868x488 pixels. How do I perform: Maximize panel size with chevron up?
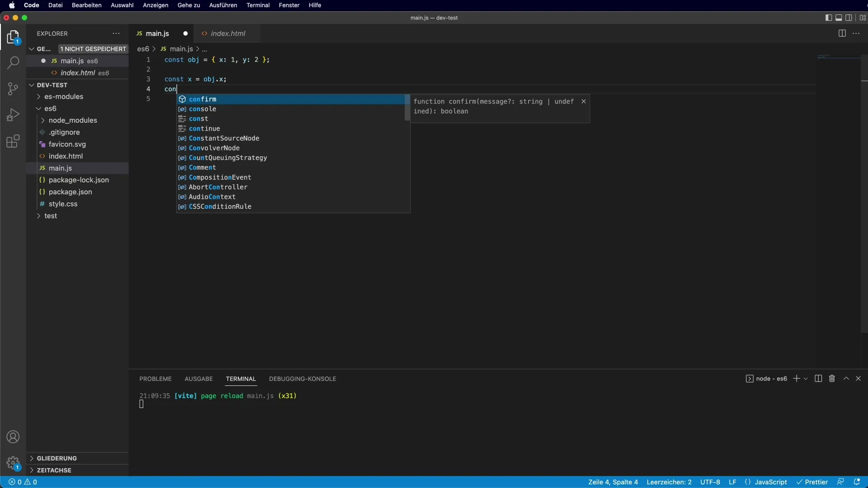click(x=846, y=379)
